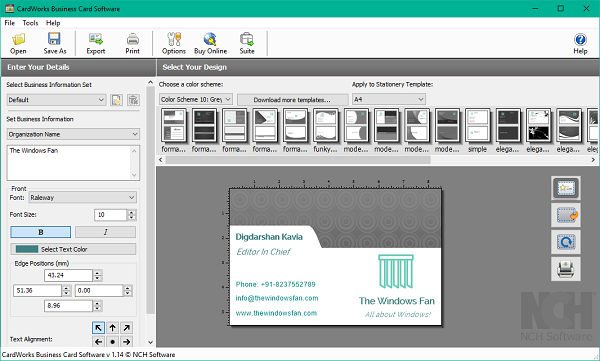Viewport: 600px width, 361px height.
Task: Align text to top center
Action: point(112,328)
